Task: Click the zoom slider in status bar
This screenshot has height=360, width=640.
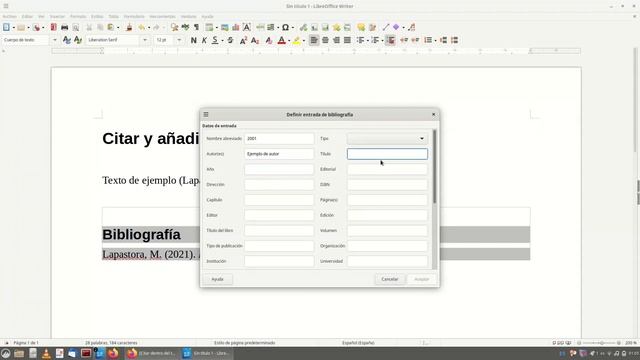Action: [600, 343]
